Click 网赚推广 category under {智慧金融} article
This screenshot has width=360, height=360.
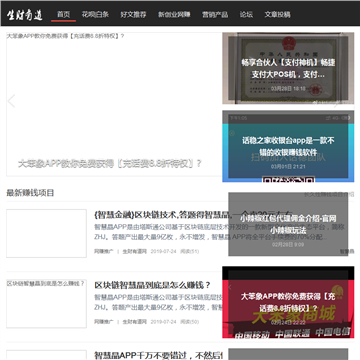click(x=104, y=251)
